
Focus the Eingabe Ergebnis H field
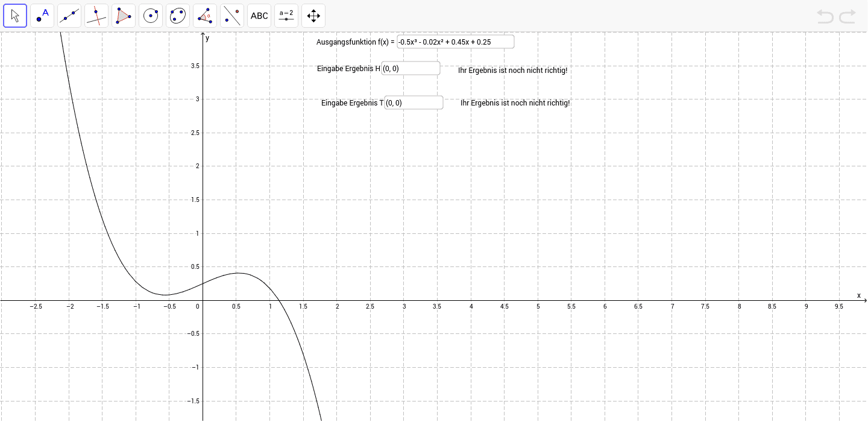[x=411, y=68]
